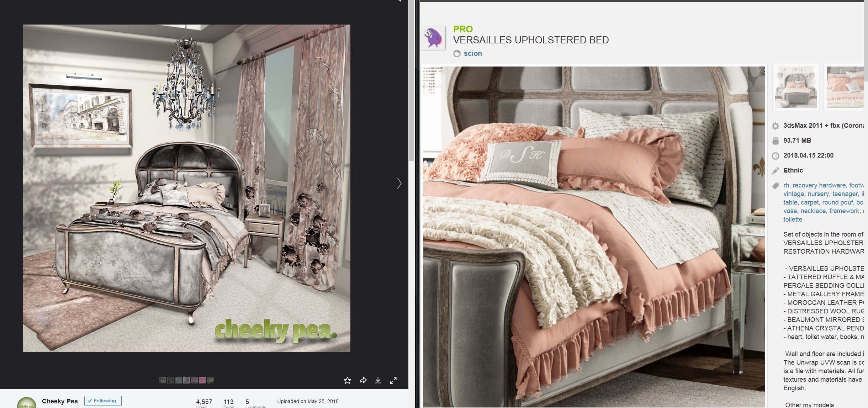Click the purple author avatar icon

click(x=434, y=38)
